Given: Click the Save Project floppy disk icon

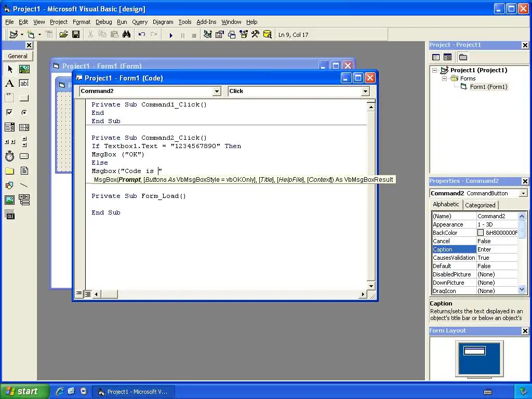Looking at the screenshot, I should 76,34.
